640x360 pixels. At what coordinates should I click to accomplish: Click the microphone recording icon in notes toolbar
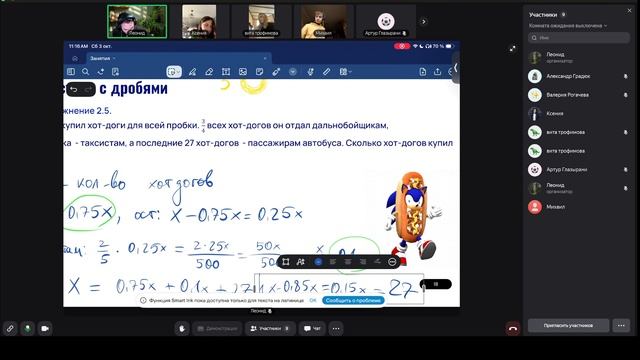[310, 72]
